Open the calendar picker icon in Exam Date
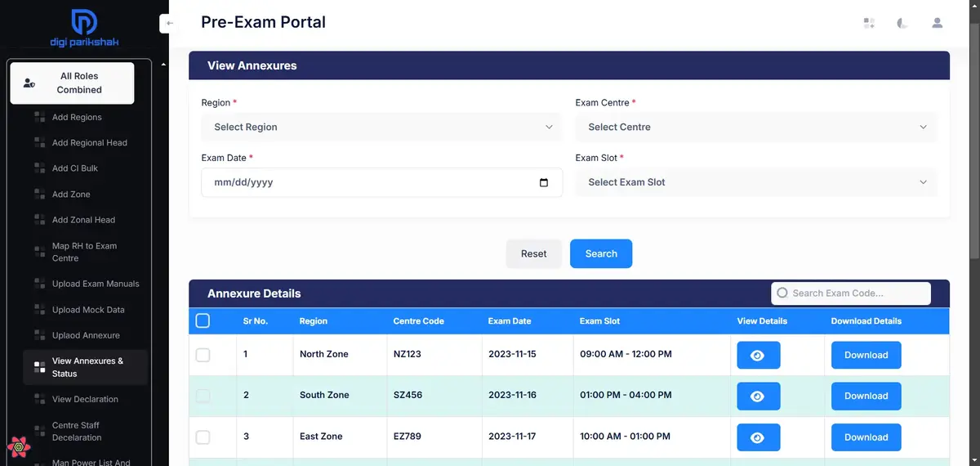 point(544,182)
